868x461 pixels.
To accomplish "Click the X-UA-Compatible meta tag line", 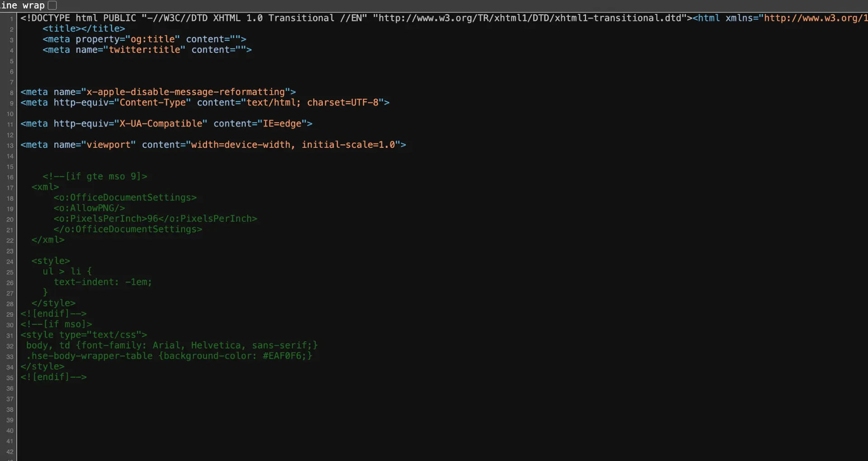I will point(166,124).
